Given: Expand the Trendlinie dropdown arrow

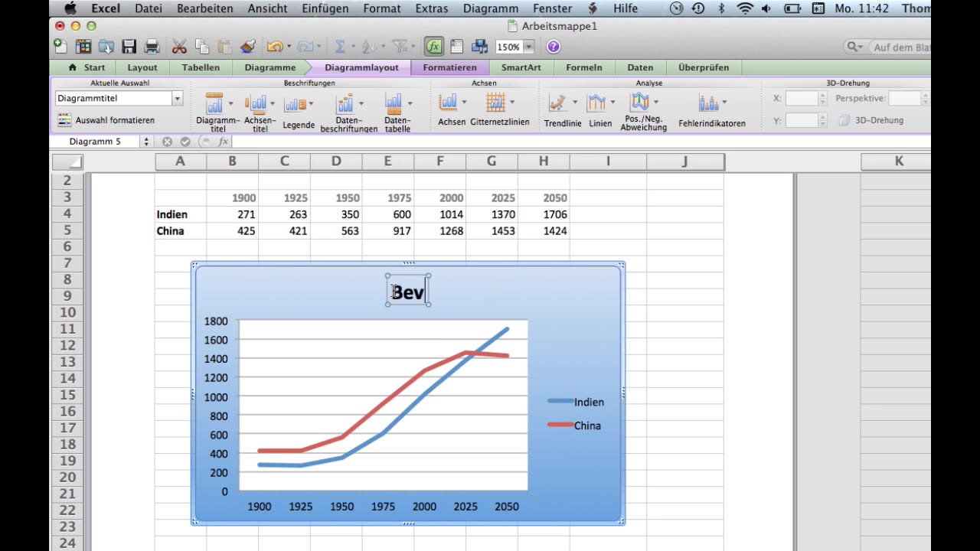Looking at the screenshot, I should [574, 103].
